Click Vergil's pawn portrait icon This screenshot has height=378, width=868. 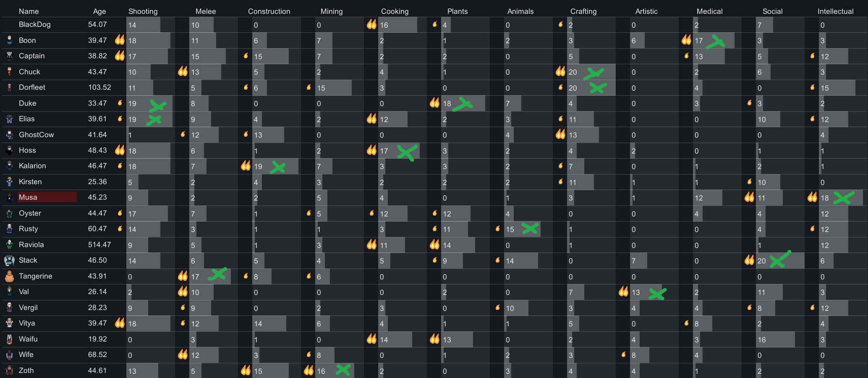pos(10,308)
